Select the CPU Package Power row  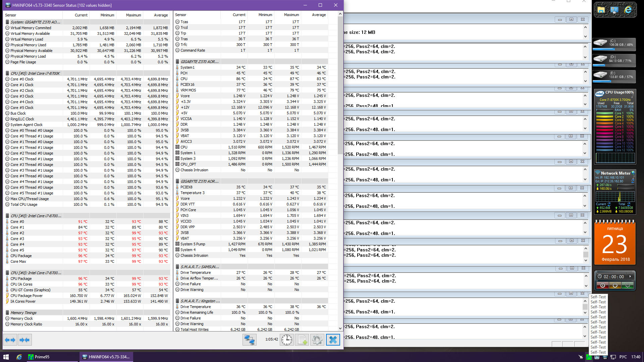point(26,296)
